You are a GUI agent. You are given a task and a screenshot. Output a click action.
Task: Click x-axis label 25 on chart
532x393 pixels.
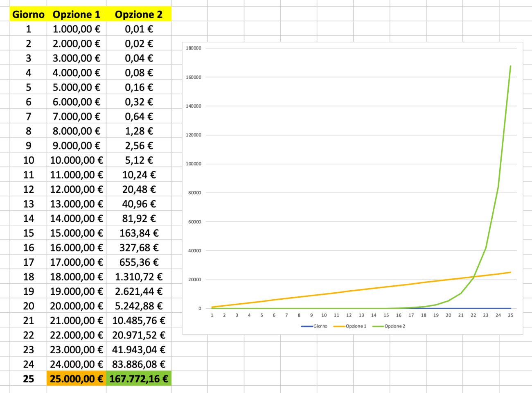click(511, 315)
